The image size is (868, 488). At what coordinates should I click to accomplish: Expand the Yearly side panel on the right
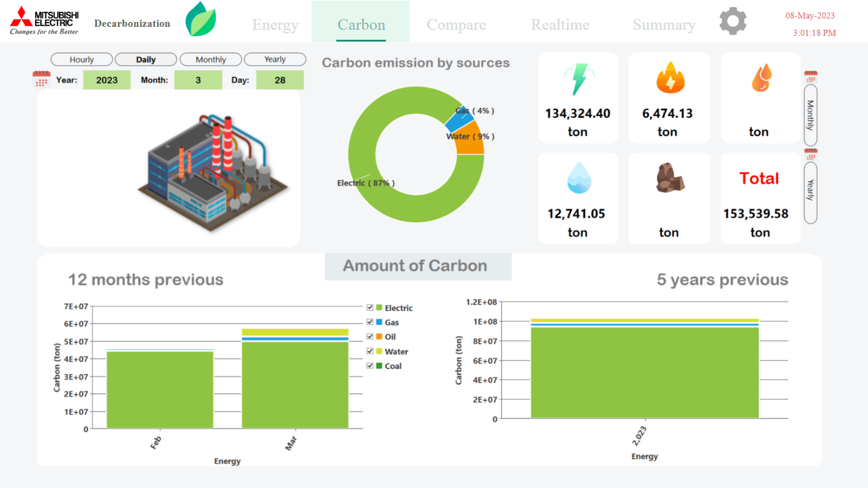[809, 190]
